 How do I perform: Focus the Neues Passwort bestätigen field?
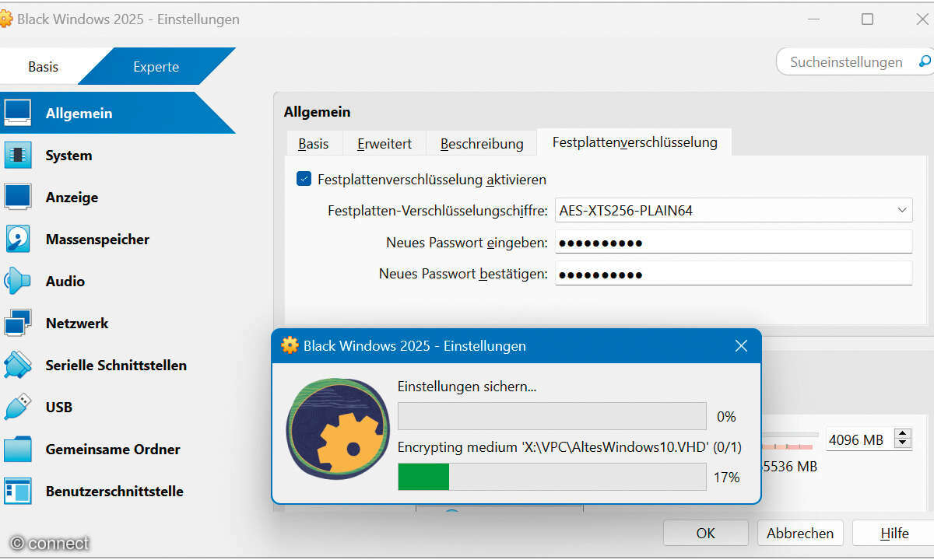(x=733, y=274)
